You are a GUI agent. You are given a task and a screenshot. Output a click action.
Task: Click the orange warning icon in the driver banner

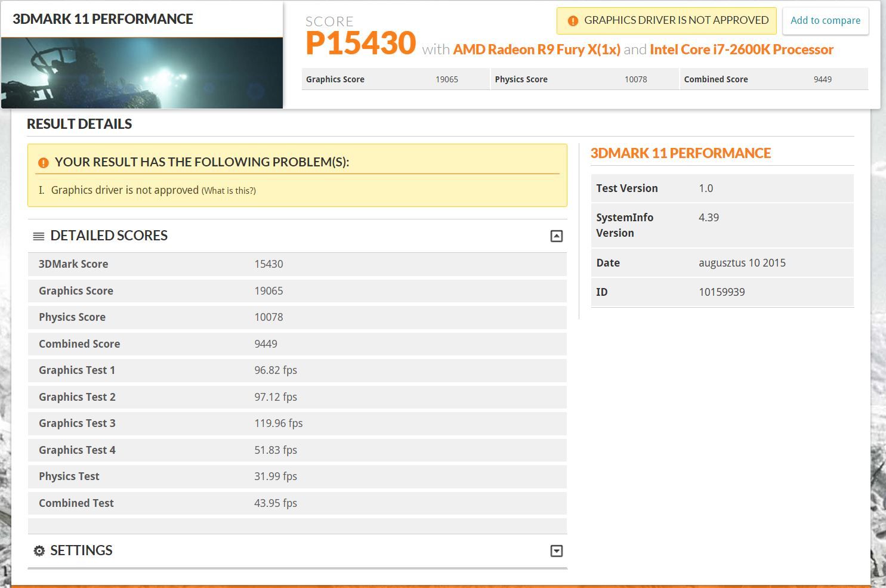coord(573,21)
